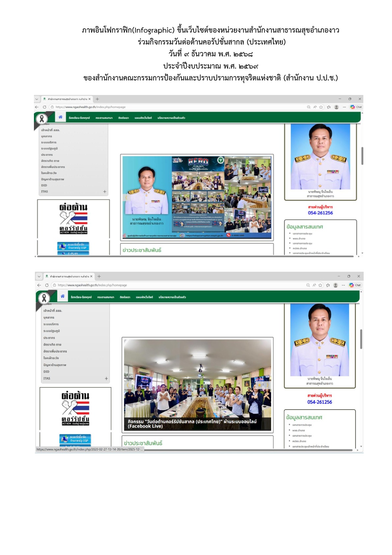392x555 pixels.
Task: Open the แผนผังเว็บไซต์ menu in the bottom screenshot
Action: pos(144,297)
